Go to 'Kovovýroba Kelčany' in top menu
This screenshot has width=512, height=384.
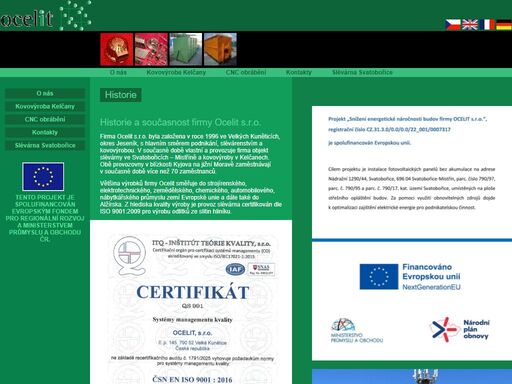coord(176,72)
